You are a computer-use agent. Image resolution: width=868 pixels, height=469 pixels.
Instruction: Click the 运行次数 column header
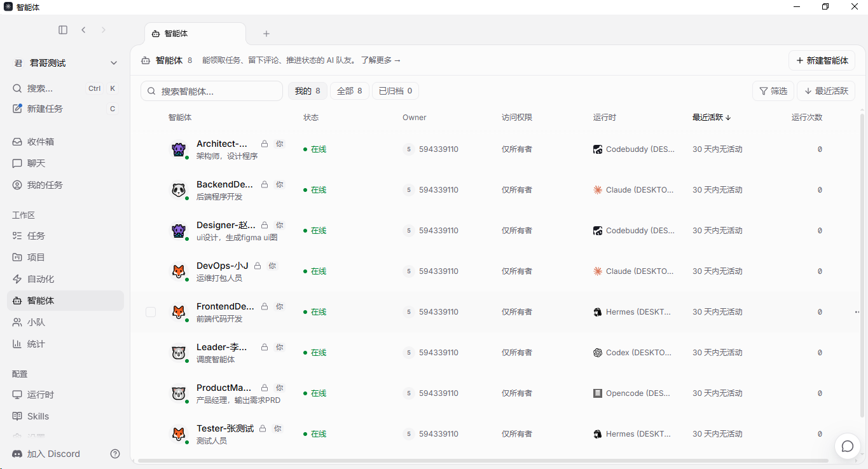[x=807, y=118]
